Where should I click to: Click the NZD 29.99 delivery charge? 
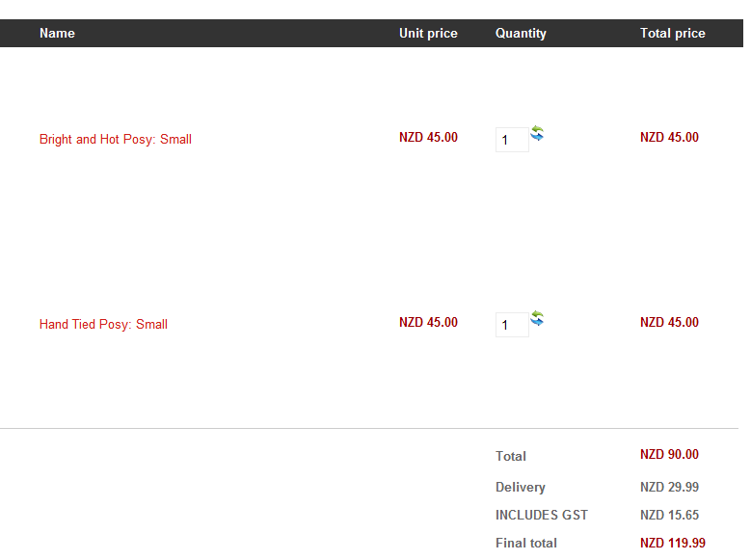(x=669, y=487)
